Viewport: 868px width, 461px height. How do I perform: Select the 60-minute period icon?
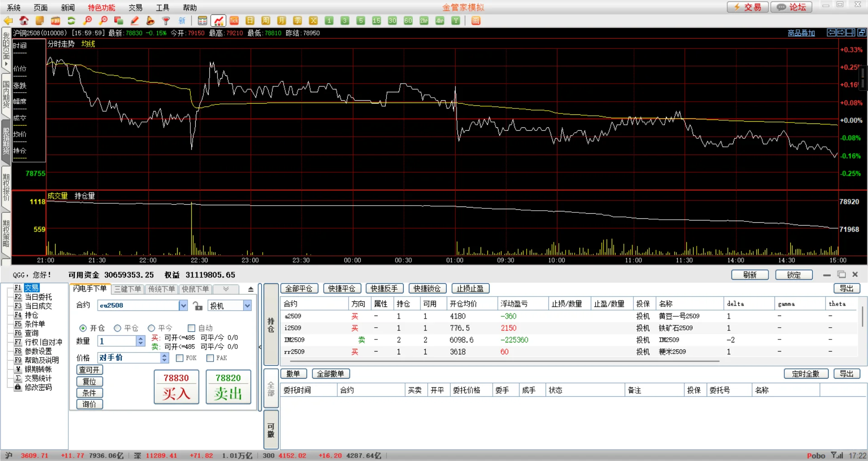408,21
